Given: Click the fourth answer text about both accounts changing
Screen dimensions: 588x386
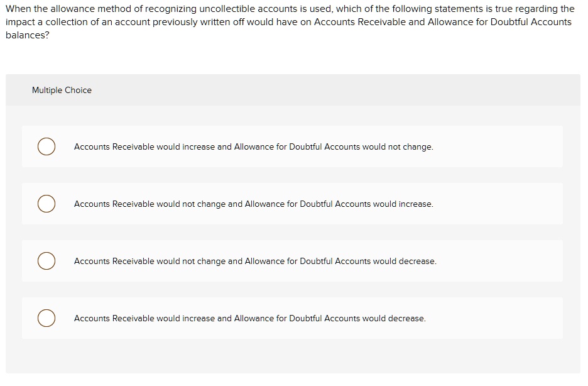Looking at the screenshot, I should 250,318.
